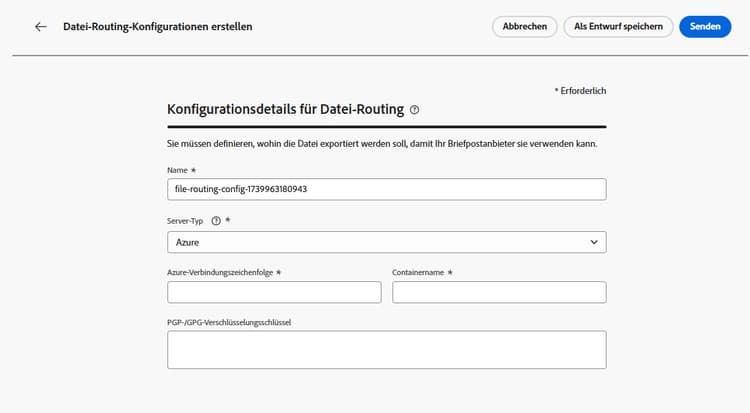This screenshot has height=413, width=750.
Task: Click the PGP-/GPG-Verschlüsselungsschlüssel label
Action: (x=235, y=321)
